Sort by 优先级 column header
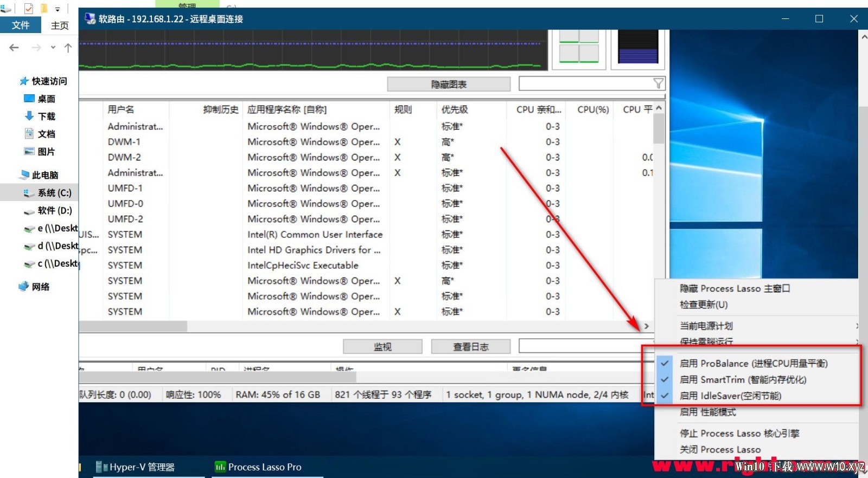Screen dimensions: 868x478 click(x=471, y=109)
